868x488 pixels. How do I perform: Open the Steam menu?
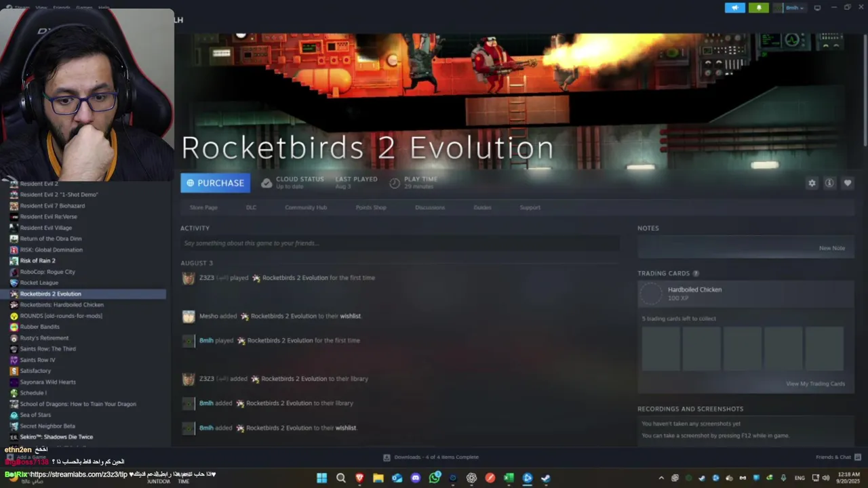pos(21,7)
